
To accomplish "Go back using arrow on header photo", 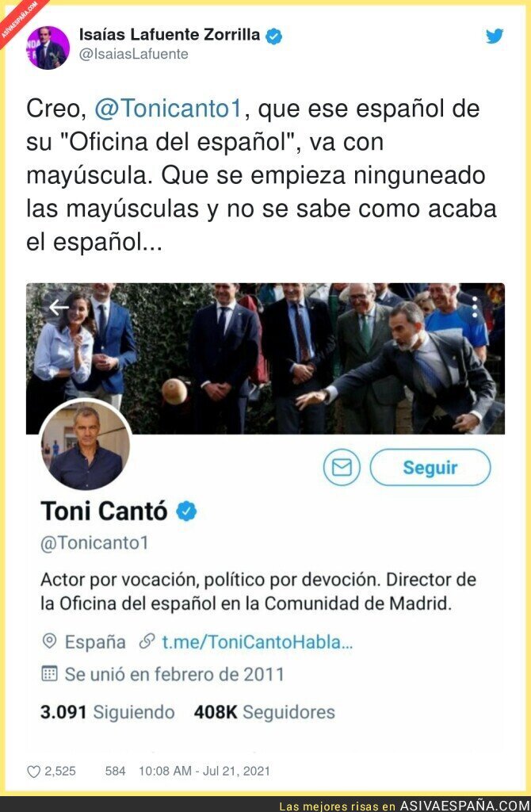I will pos(59,307).
